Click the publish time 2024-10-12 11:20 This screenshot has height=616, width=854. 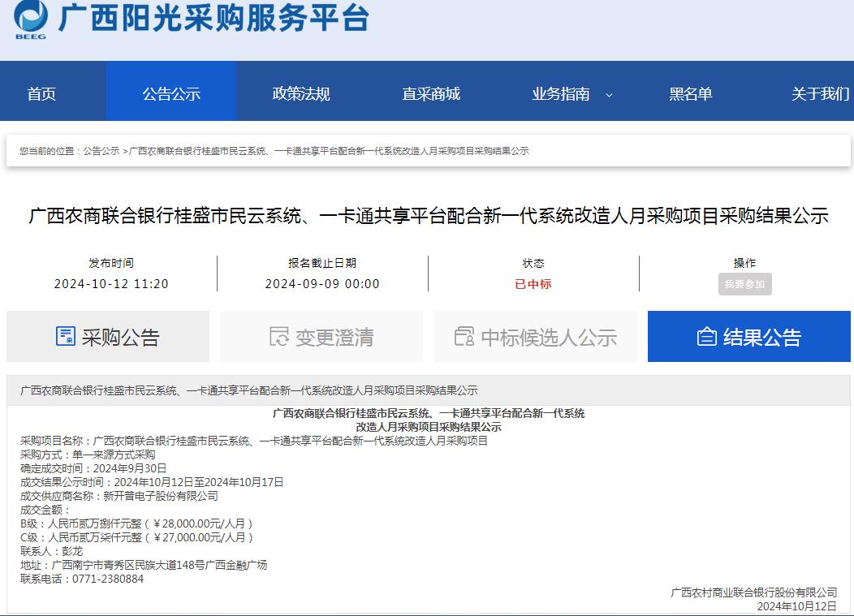click(x=111, y=284)
